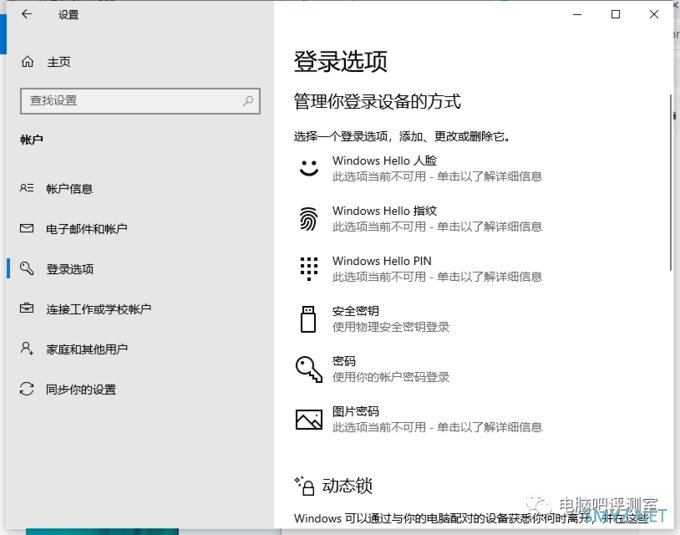Click the 使用物理安全密钥登录 description
This screenshot has height=535, width=680.
click(x=391, y=327)
